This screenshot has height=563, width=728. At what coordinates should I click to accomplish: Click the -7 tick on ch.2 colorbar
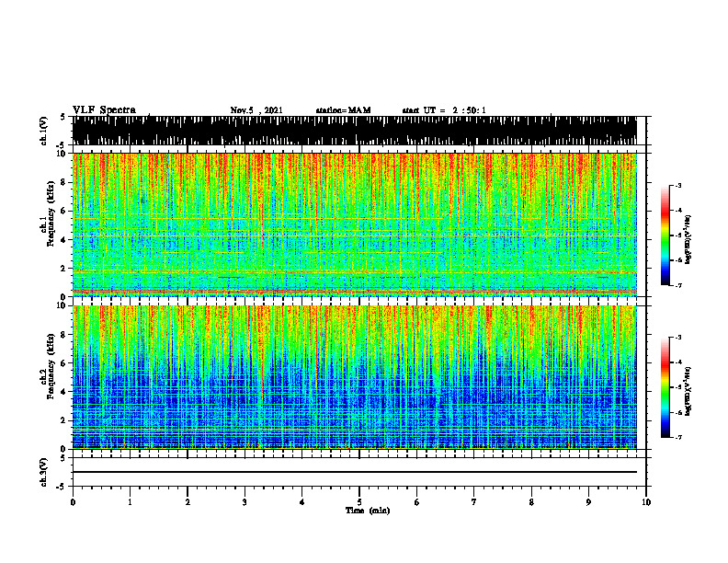(x=677, y=437)
